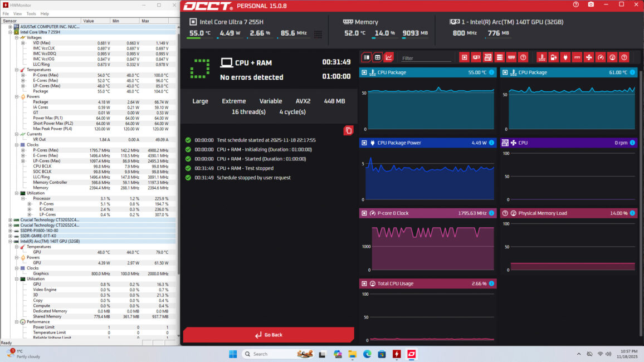Toggle the last question-mark sensor type filter
The width and height of the screenshot is (644, 362).
[625, 57]
